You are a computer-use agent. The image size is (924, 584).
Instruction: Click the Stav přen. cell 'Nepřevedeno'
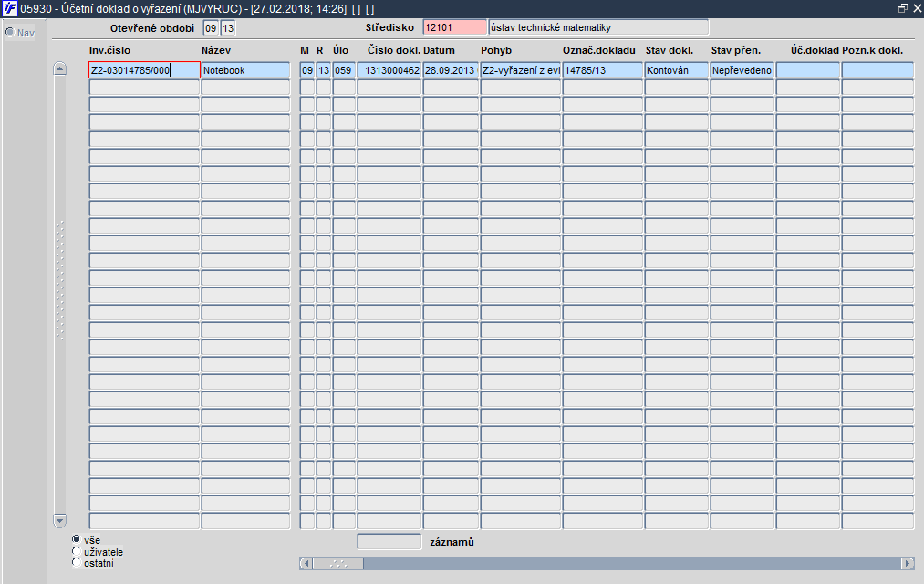[742, 70]
